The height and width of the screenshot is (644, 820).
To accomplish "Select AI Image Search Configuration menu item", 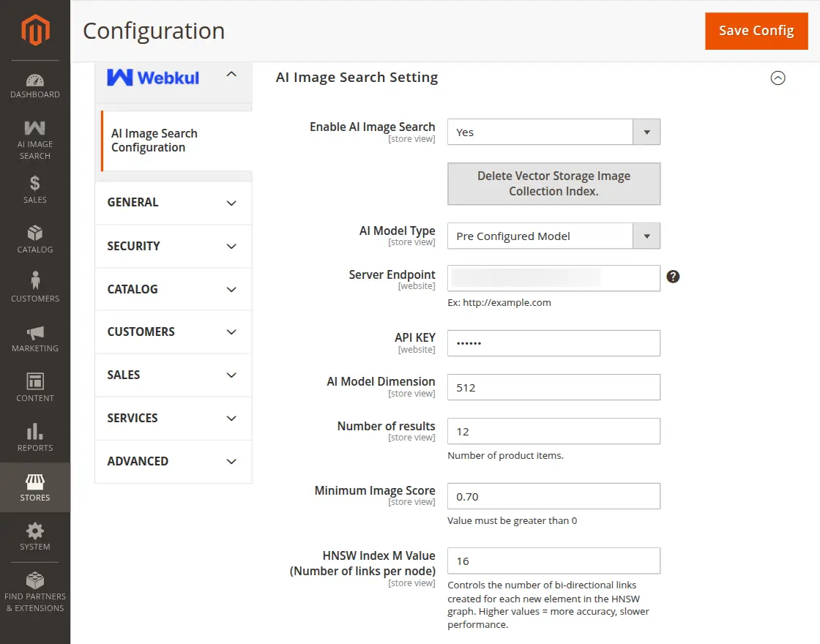I will pyautogui.click(x=154, y=140).
